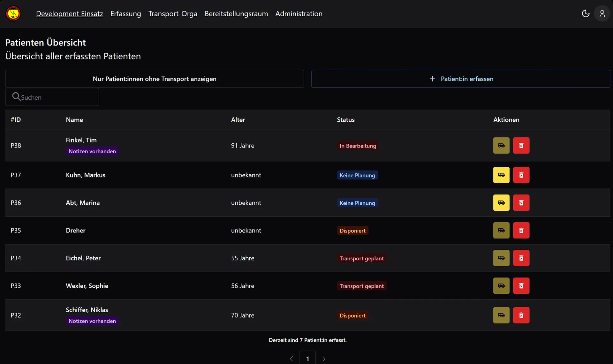The width and height of the screenshot is (613, 364).
Task: Click the Status column header
Action: [x=346, y=120]
